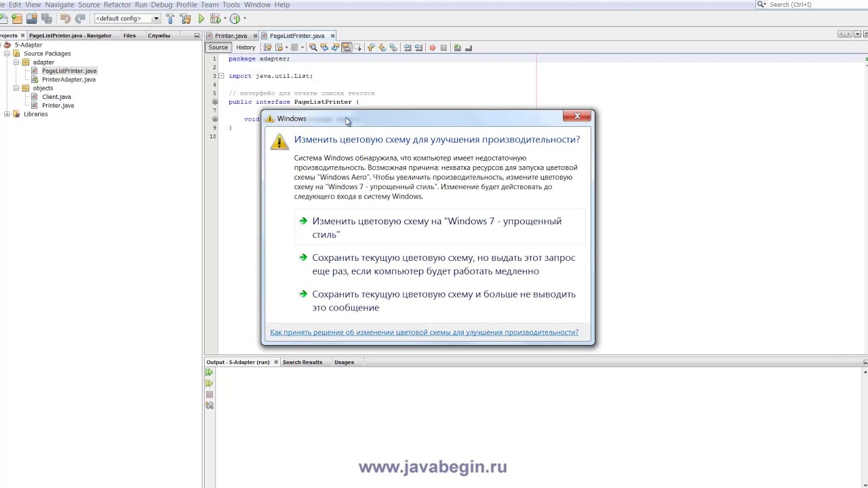
Task: Open the Window menu
Action: point(257,5)
